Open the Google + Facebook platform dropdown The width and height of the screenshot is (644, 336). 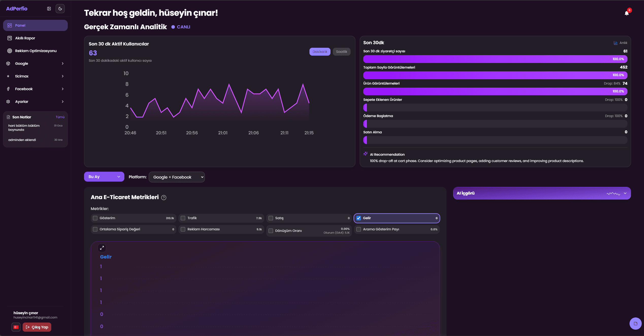coord(177,177)
